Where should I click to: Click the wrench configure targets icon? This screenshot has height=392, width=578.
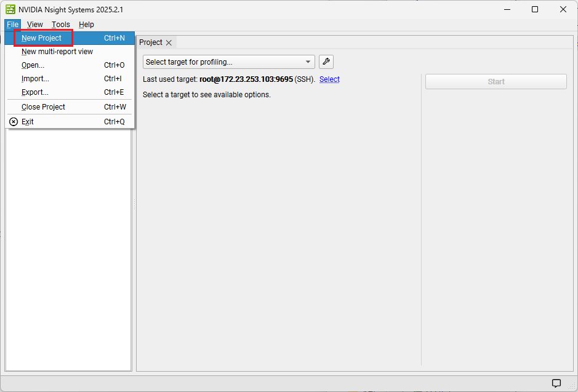pos(326,62)
